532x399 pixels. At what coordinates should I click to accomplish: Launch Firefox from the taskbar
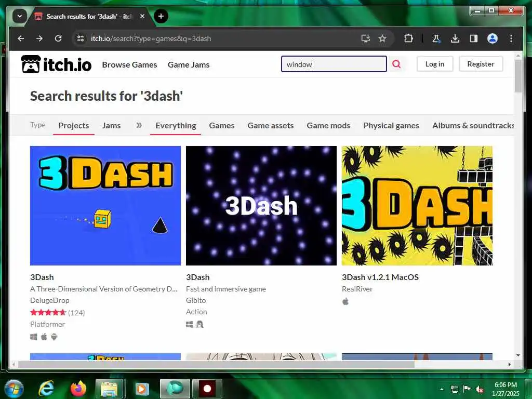pos(78,389)
